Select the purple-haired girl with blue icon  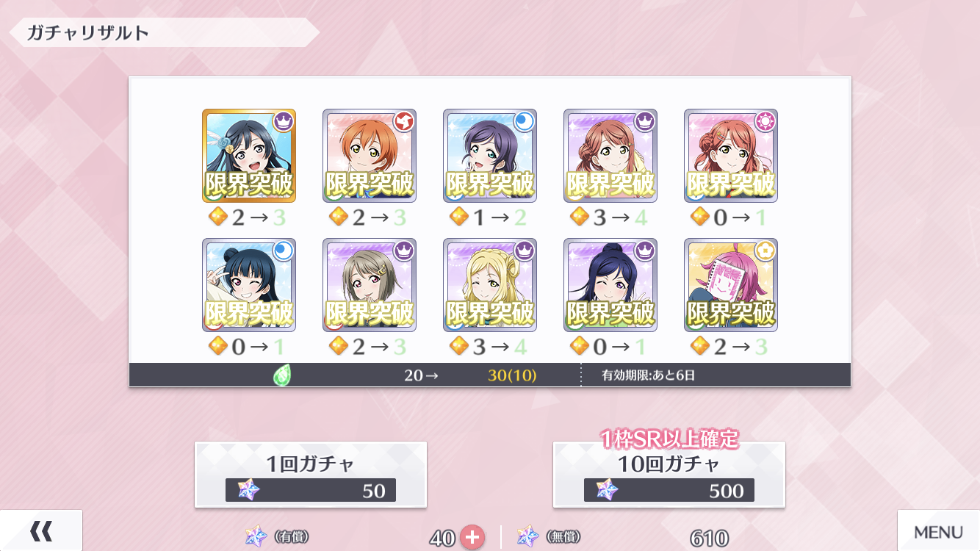(x=490, y=156)
